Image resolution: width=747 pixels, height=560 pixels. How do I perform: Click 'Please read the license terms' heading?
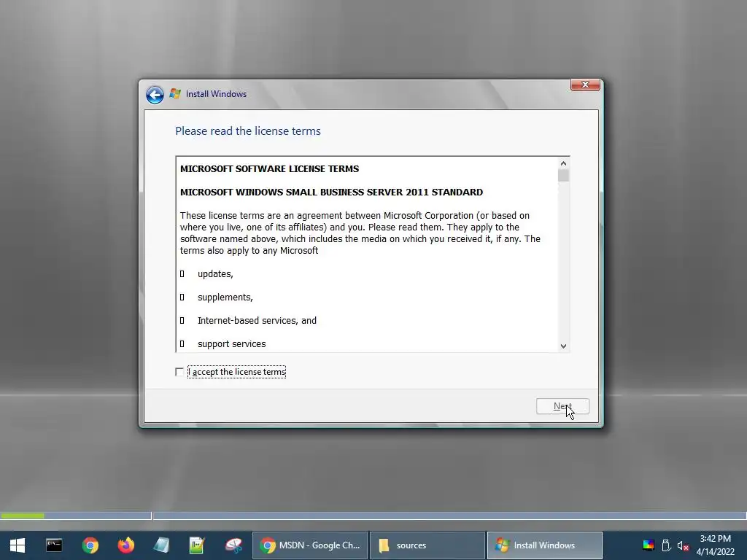pos(248,131)
